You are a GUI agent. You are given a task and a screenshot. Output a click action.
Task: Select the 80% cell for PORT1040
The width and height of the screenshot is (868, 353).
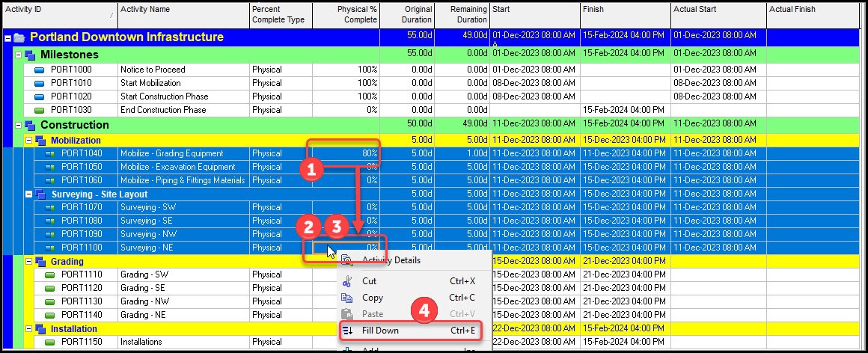tap(346, 153)
